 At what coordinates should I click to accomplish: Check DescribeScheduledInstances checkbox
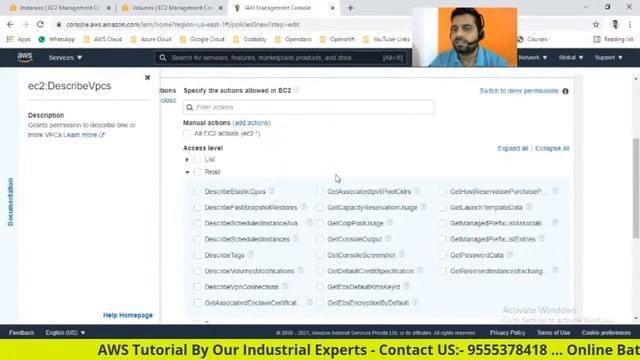(198, 239)
